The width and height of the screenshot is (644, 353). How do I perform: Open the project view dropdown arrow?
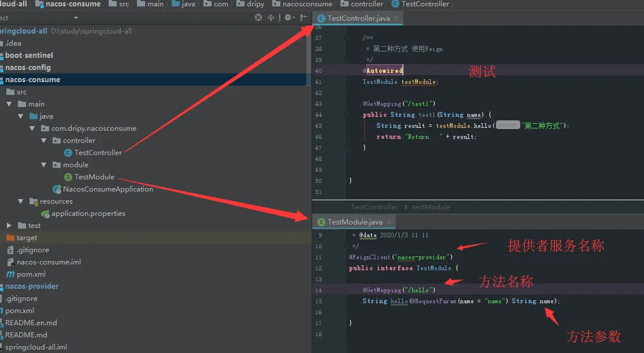click(x=76, y=18)
